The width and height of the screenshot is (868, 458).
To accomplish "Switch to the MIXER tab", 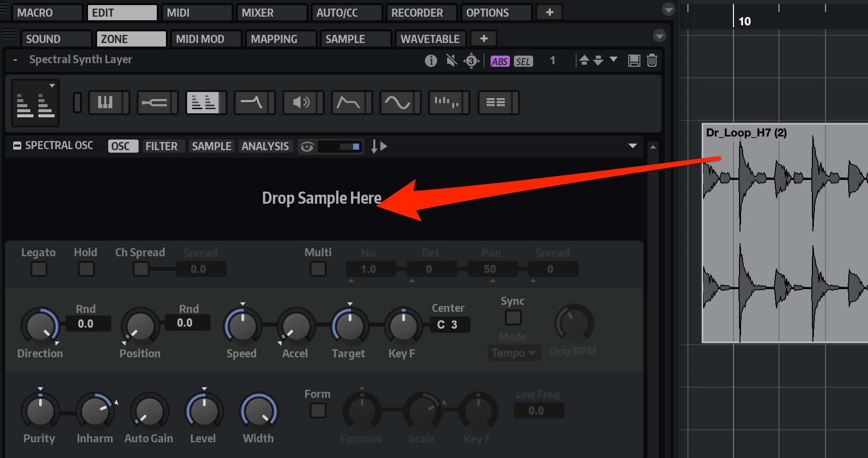I will [x=271, y=13].
